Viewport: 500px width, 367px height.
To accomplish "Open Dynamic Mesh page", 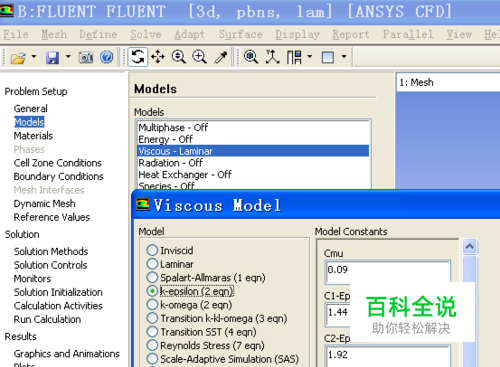I will (x=45, y=204).
